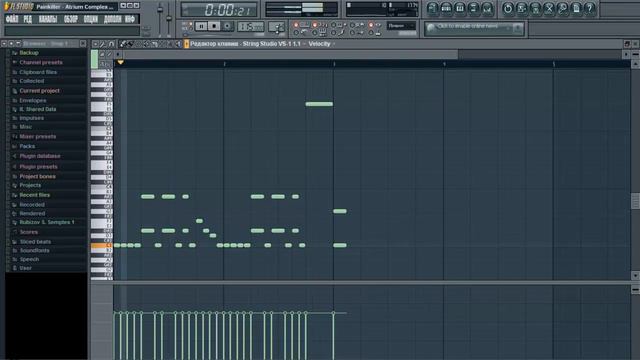The image size is (640, 360).
Task: Toggle first red-lit recording panel option
Action: pos(296,25)
